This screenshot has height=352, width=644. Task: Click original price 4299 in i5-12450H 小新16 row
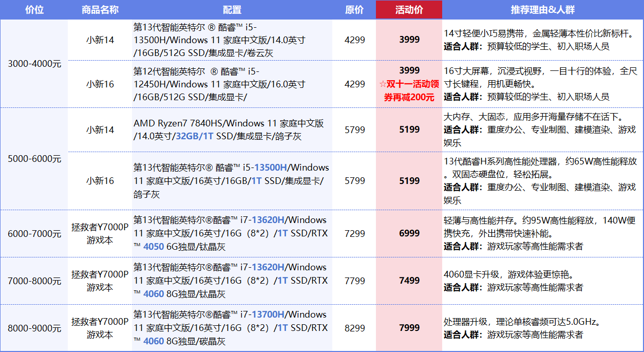(x=354, y=84)
